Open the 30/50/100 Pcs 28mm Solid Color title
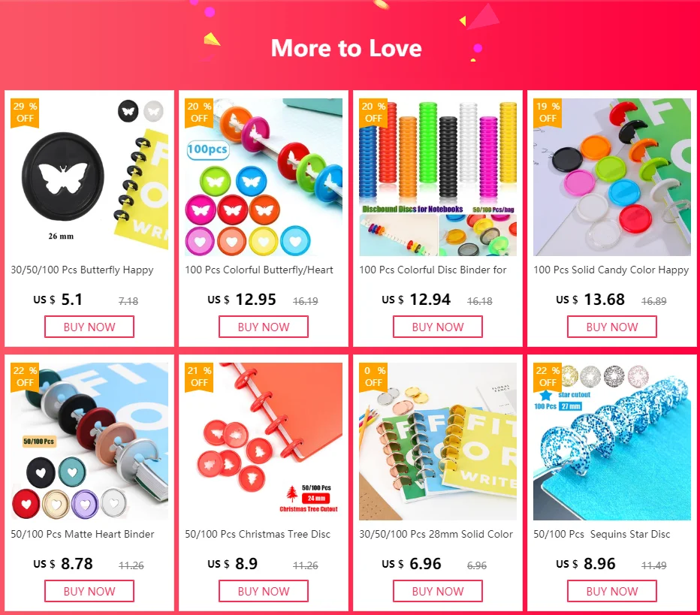Viewport: 700px width, 615px height. [x=436, y=534]
